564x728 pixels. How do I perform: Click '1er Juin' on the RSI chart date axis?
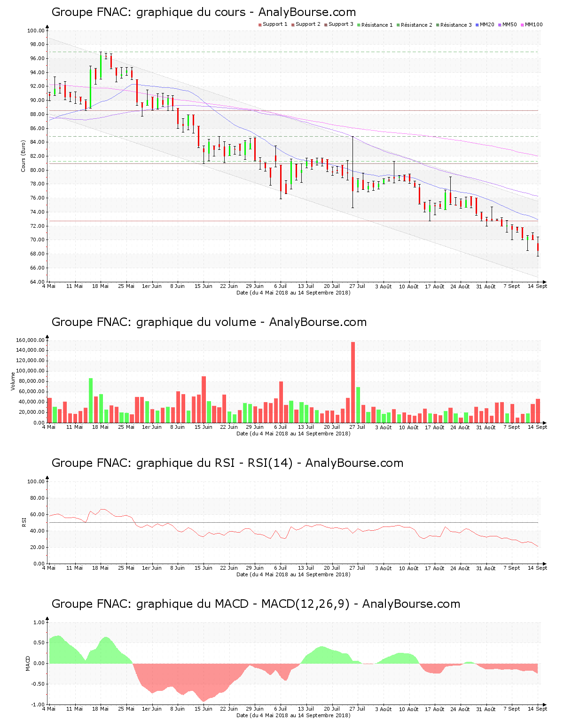tap(152, 568)
